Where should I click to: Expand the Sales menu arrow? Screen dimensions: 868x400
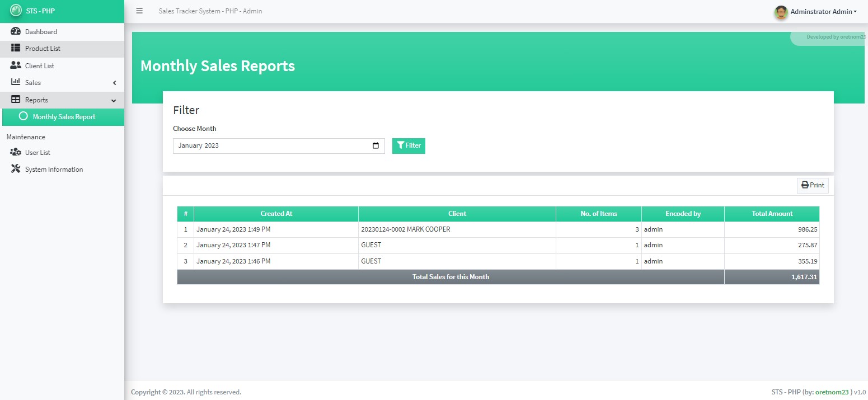115,83
